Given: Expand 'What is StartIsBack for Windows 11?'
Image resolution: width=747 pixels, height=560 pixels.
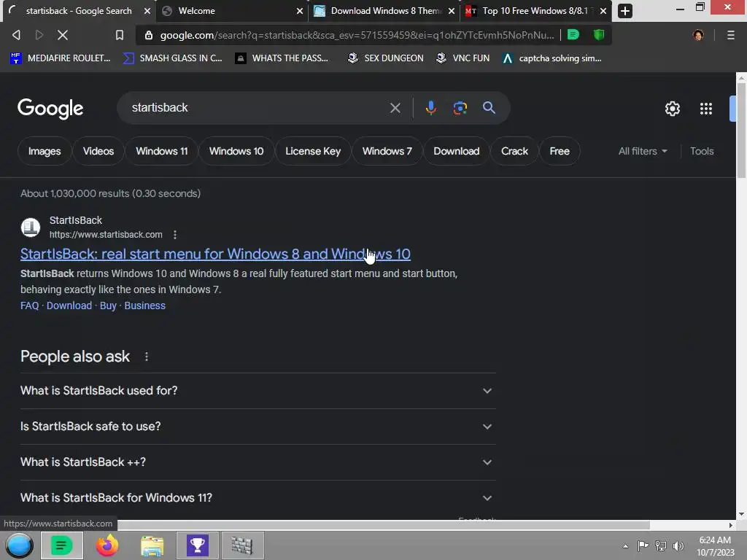Looking at the screenshot, I should pos(258,497).
